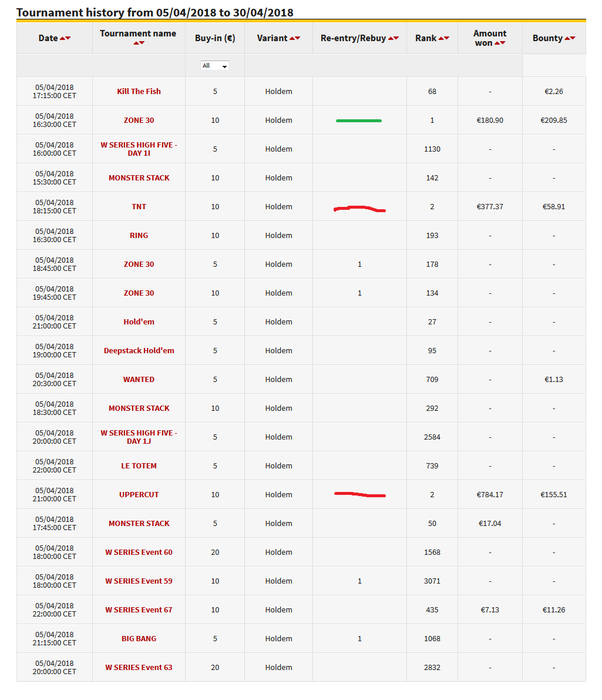Select the Tournament history title text
The width and height of the screenshot is (602, 700).
(x=155, y=12)
